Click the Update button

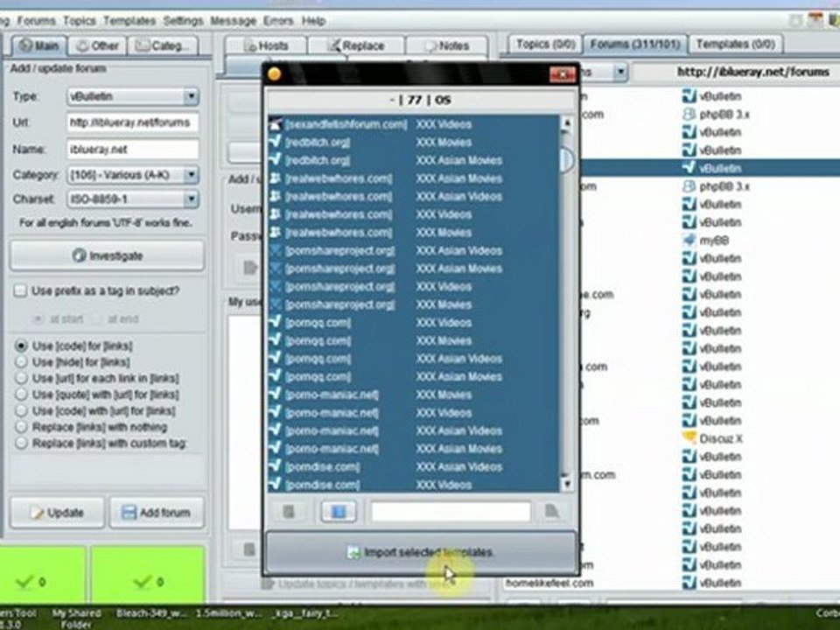57,513
